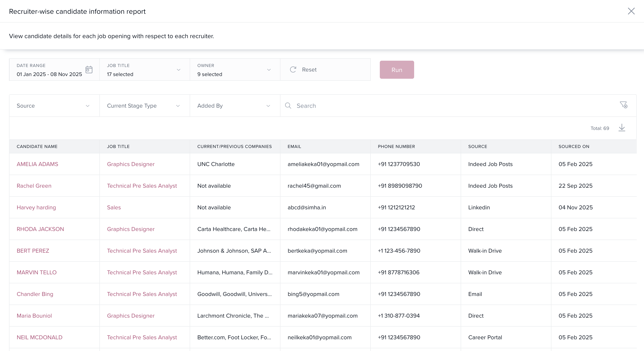Image resolution: width=644 pixels, height=351 pixels.
Task: Click the Date Range field value
Action: click(x=49, y=74)
